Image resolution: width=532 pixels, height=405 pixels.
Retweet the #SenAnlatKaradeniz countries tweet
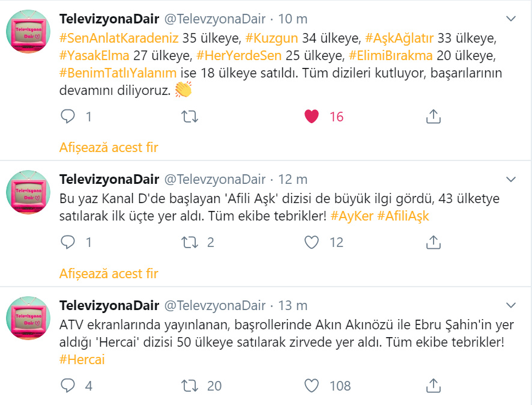pos(190,117)
